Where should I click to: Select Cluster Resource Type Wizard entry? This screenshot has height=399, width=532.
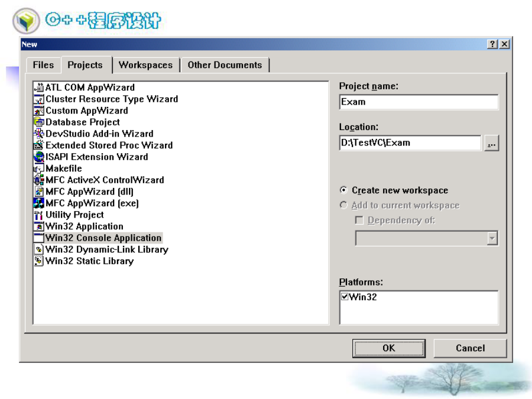112,99
